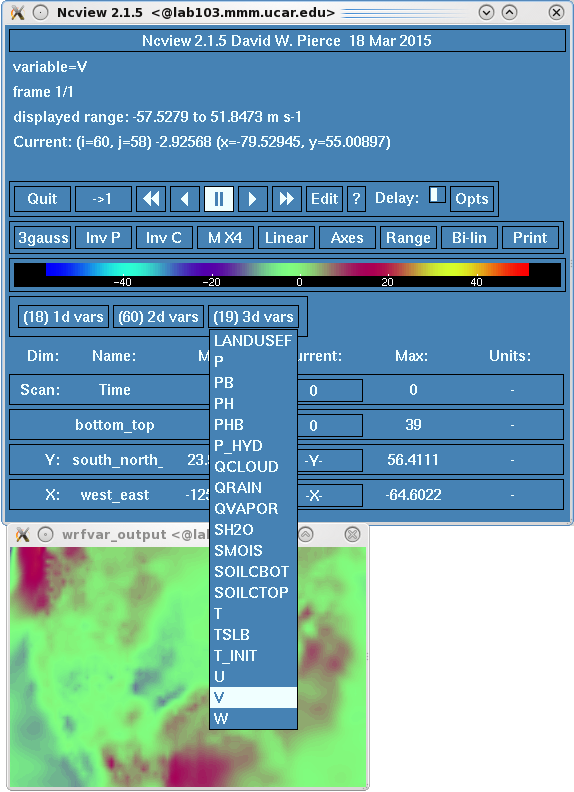
Task: Click the wrfvar_output data image
Action: 188,666
